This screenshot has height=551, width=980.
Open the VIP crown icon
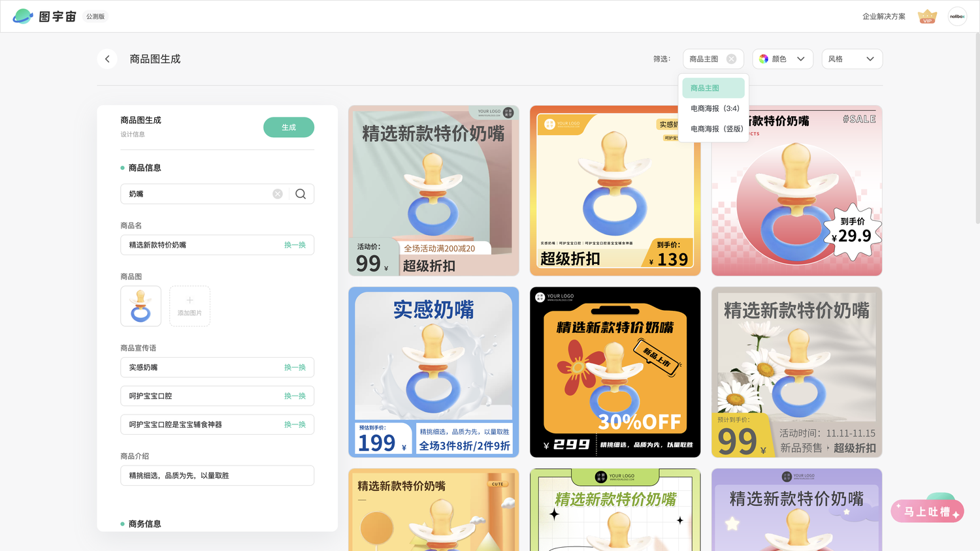click(x=927, y=16)
